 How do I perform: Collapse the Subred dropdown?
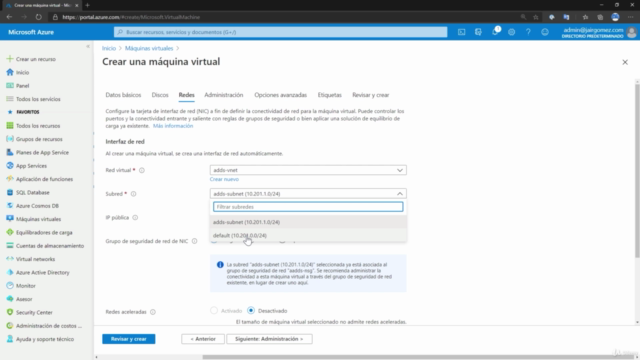[x=308, y=193]
